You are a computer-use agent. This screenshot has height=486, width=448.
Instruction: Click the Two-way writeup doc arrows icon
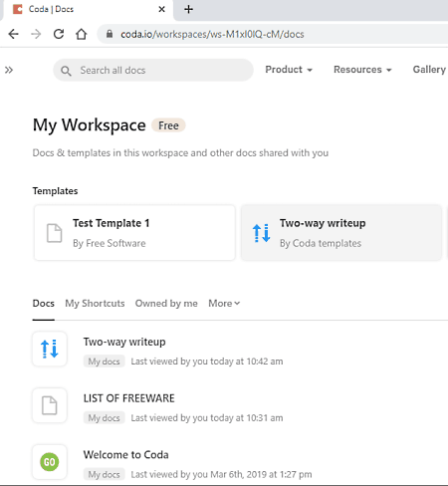50,349
